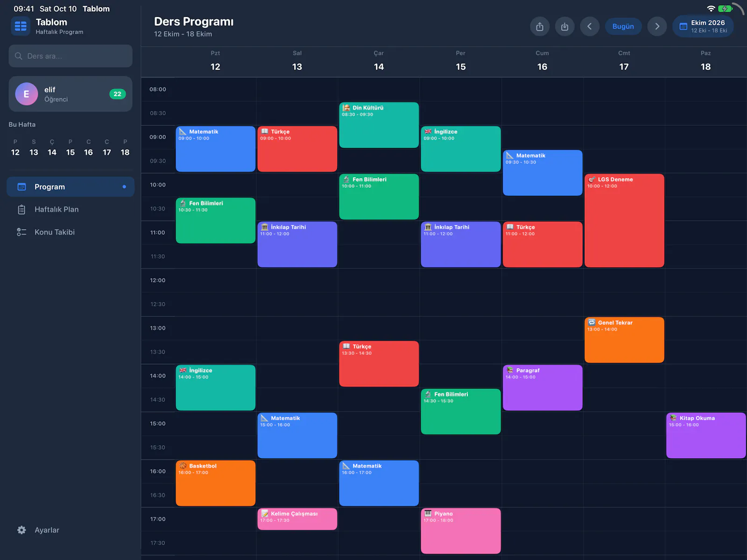Open Ayarlar settings
Image resolution: width=747 pixels, height=560 pixels.
[x=70, y=530]
